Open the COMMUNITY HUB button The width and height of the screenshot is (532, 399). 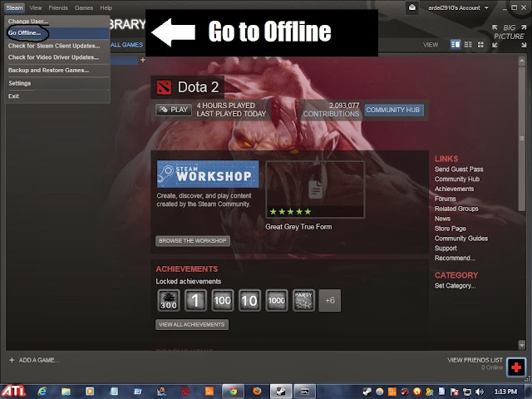(394, 110)
